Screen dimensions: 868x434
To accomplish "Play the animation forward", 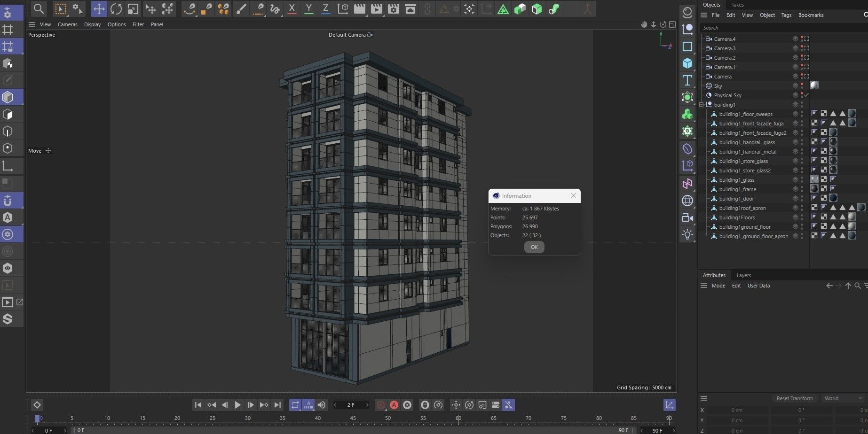I will pyautogui.click(x=237, y=405).
